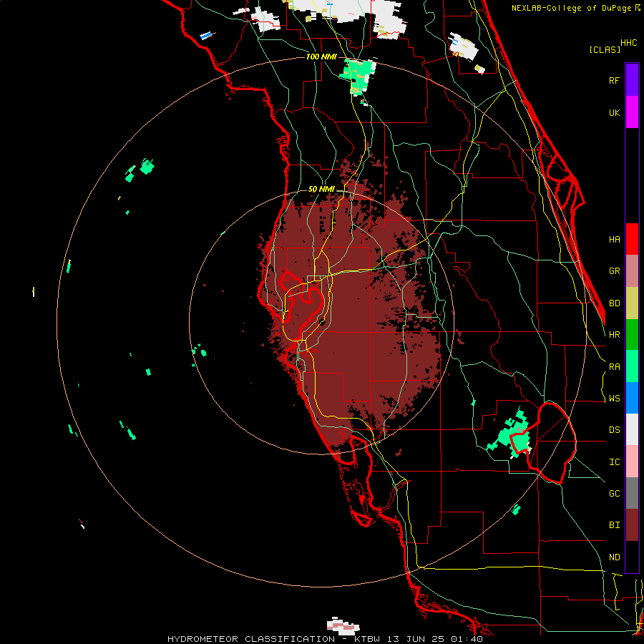This screenshot has width=644, height=644.
Task: Click the HR dark green legend swatch
Action: [x=632, y=334]
